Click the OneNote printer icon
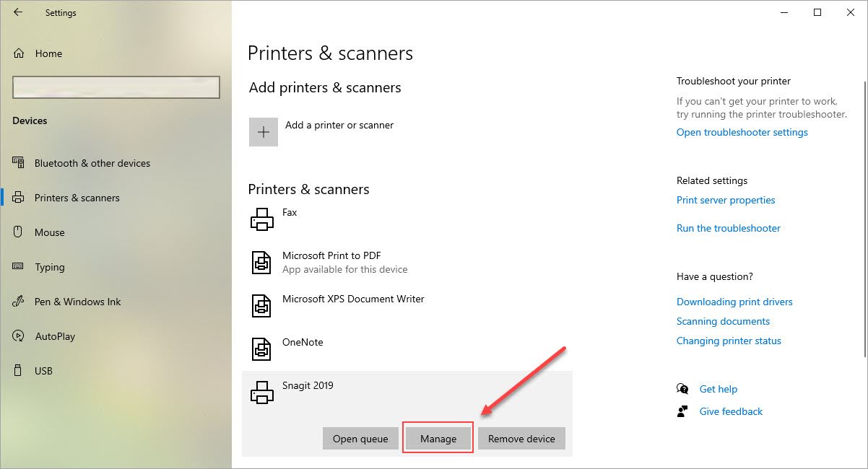The image size is (868, 469). click(x=261, y=349)
